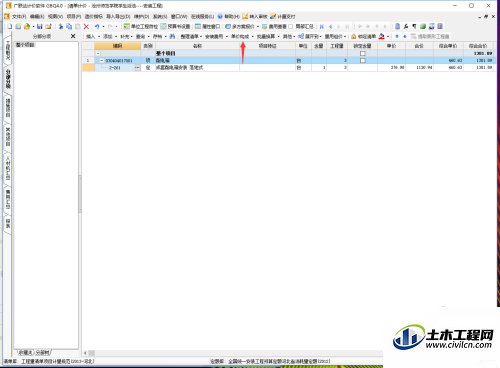Image resolution: width=500 pixels, height=368 pixels.
Task: Click the 单位工程自检 button
Action: [x=141, y=26]
